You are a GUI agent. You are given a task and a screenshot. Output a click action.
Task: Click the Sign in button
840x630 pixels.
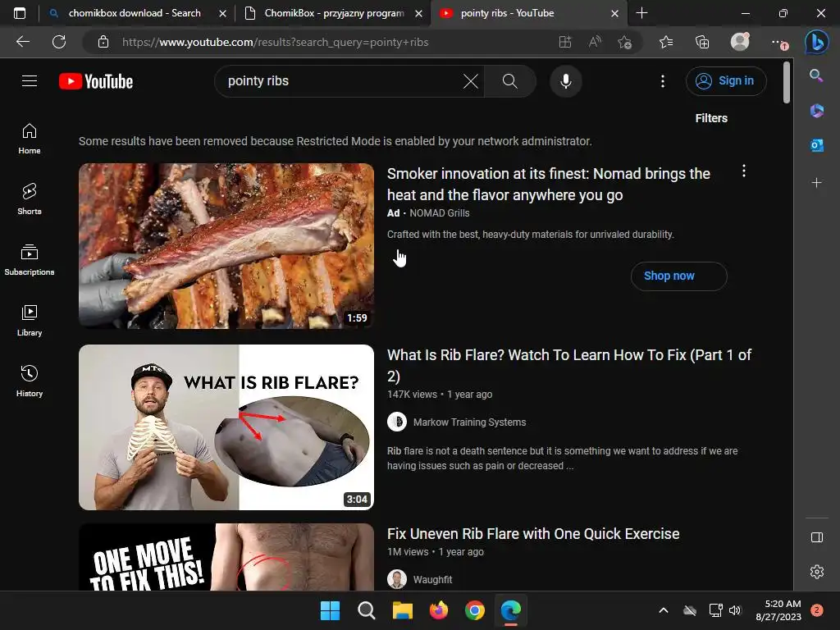coord(726,81)
